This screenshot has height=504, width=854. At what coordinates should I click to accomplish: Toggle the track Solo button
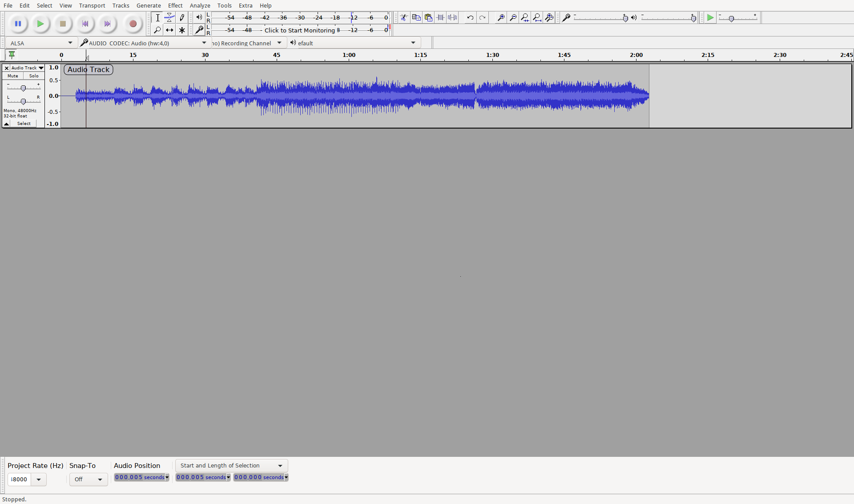click(34, 76)
